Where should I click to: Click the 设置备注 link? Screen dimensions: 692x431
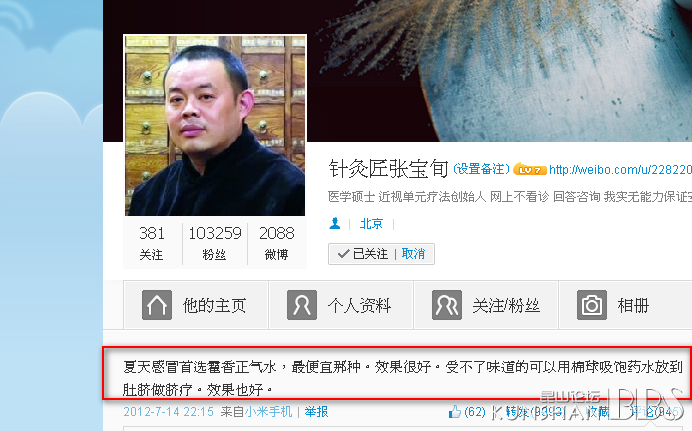point(481,169)
